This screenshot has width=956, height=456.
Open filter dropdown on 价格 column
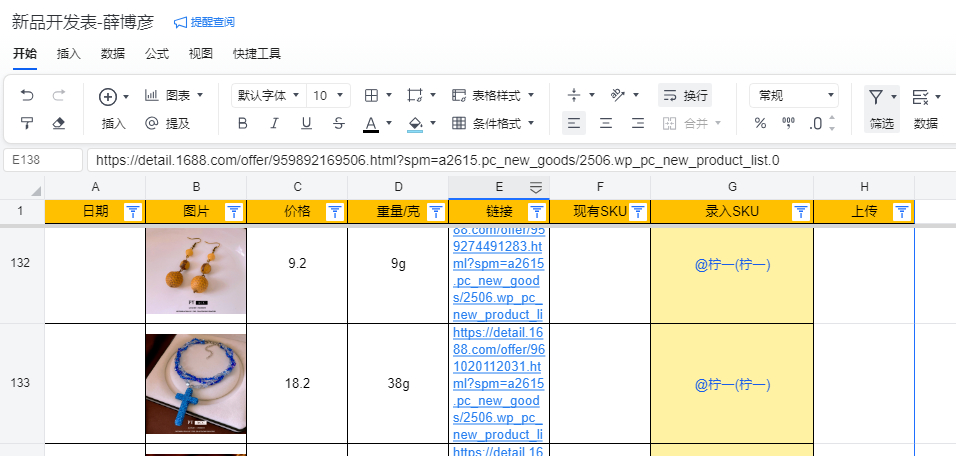tap(334, 211)
